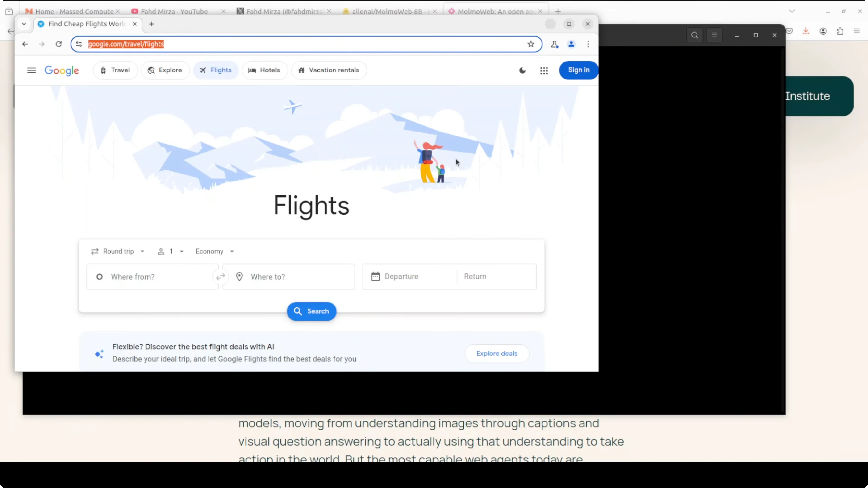Open Chrome three-dot menu
Screen dimensions: 868x488
point(588,44)
